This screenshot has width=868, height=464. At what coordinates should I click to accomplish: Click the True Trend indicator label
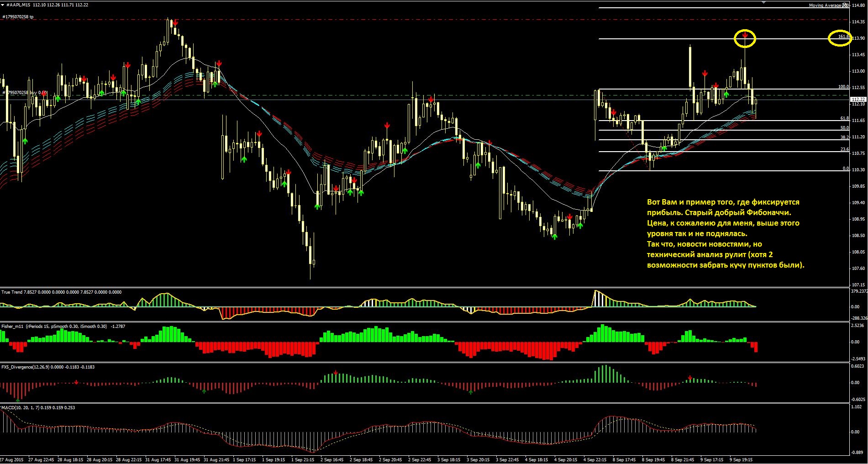62,292
